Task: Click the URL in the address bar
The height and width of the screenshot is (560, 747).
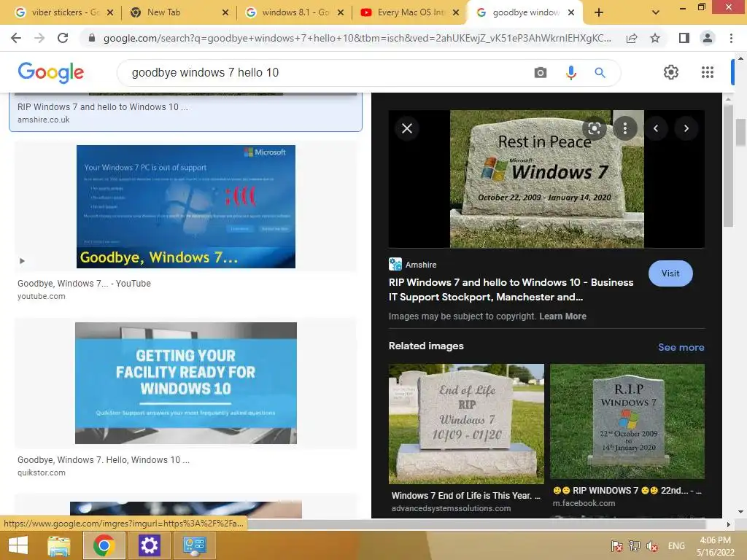Action: tap(357, 38)
